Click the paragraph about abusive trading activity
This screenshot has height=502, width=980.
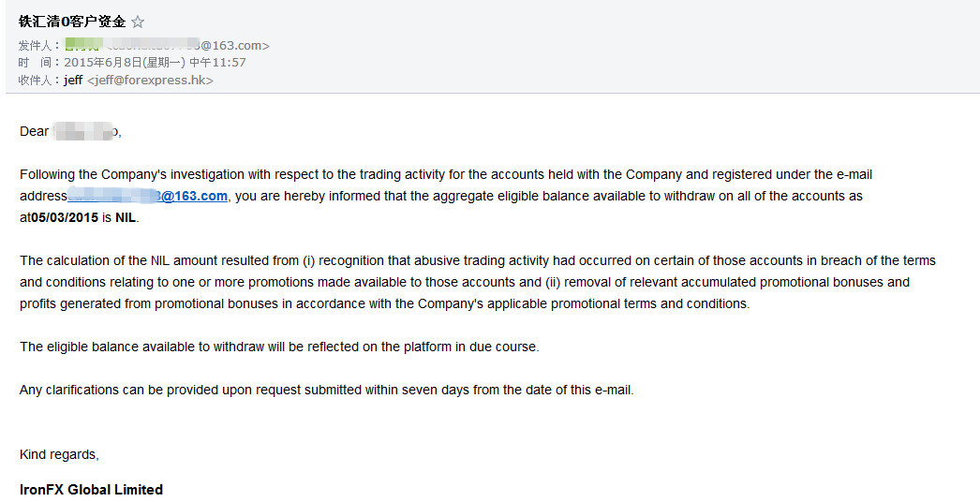[468, 282]
